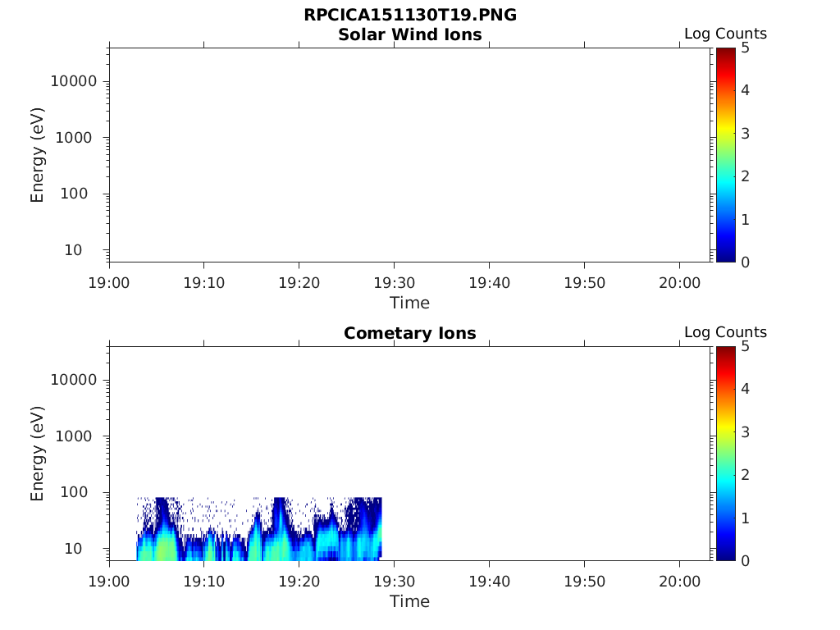
Task: Click the 0 label on the top colorbar
Action: (745, 262)
